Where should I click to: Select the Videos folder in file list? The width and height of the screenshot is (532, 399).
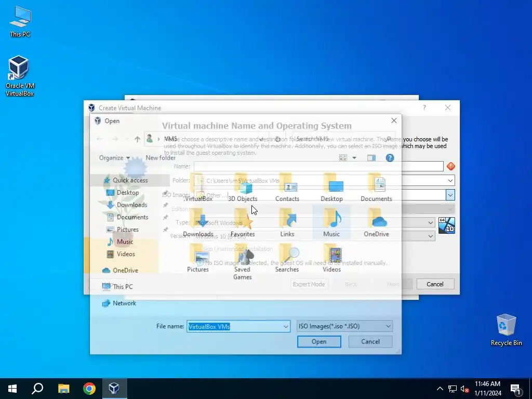click(x=331, y=259)
